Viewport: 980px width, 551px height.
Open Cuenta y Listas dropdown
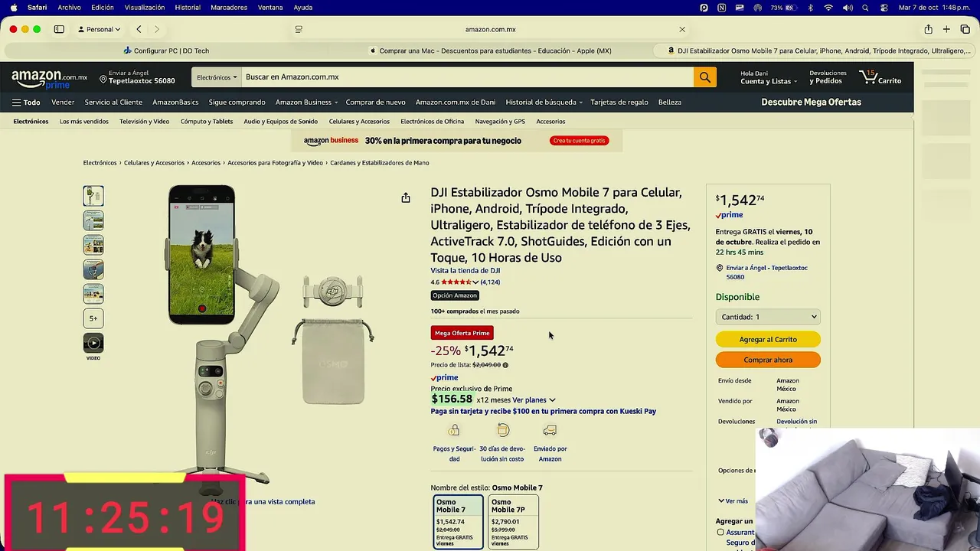click(x=768, y=77)
